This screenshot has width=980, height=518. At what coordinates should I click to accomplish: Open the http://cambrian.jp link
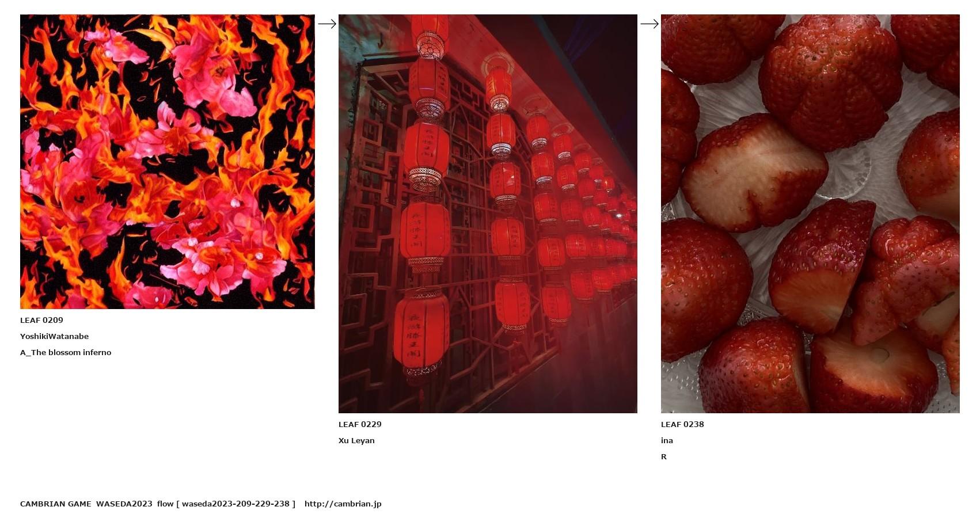click(343, 504)
